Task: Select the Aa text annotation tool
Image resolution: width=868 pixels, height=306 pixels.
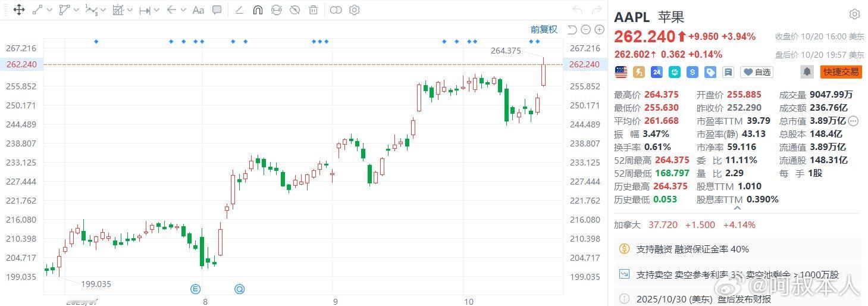Action: [x=198, y=10]
